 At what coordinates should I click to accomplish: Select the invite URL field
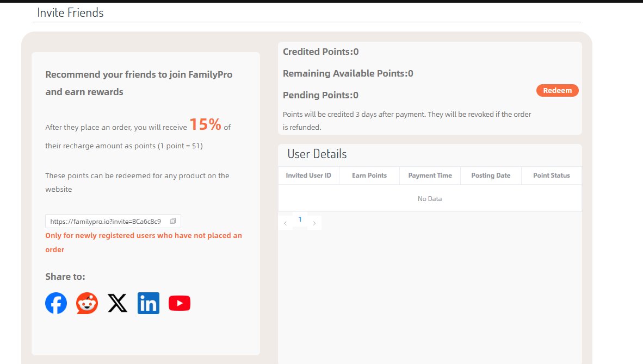[113, 221]
